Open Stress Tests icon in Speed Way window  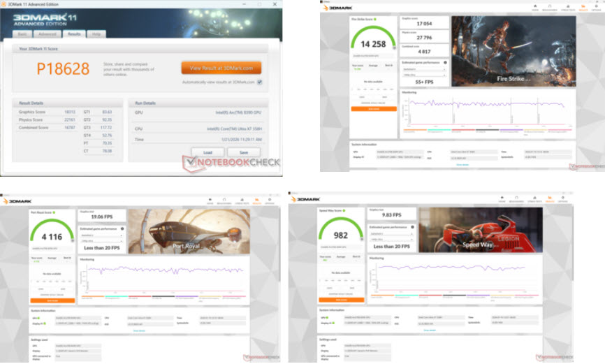[534, 199]
